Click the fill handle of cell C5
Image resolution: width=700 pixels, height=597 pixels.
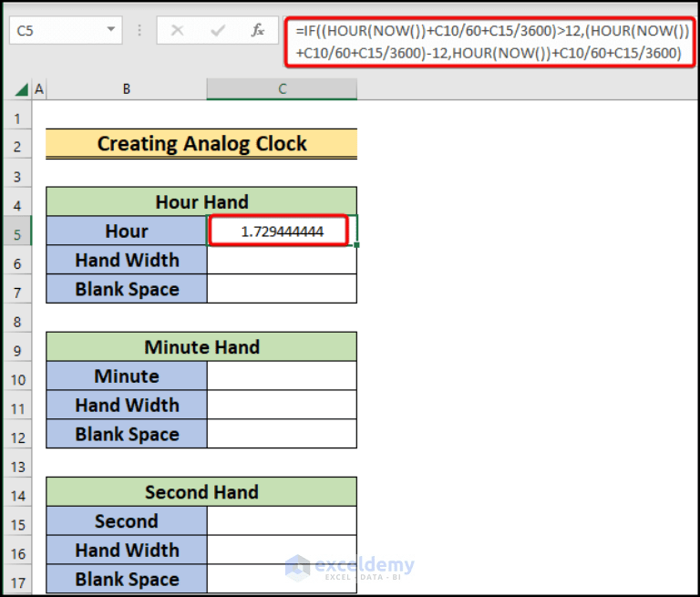[356, 244]
